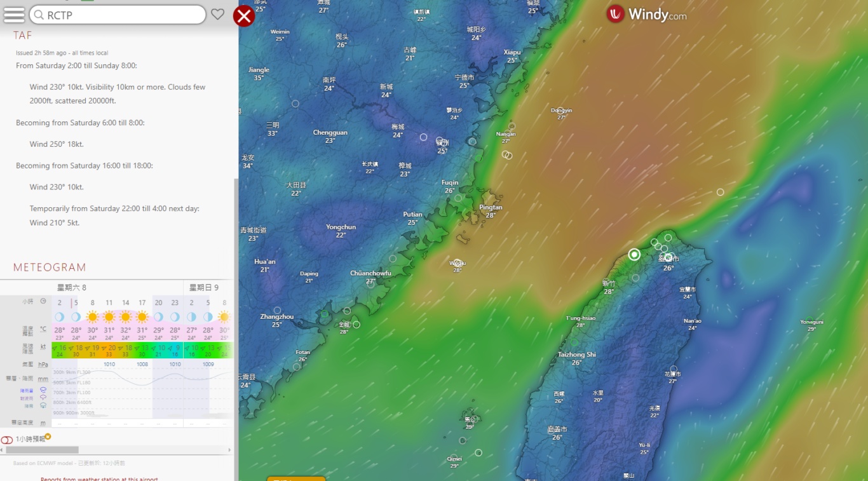The image size is (868, 481).
Task: Click the magnifier icon in the search box
Action: (x=37, y=15)
